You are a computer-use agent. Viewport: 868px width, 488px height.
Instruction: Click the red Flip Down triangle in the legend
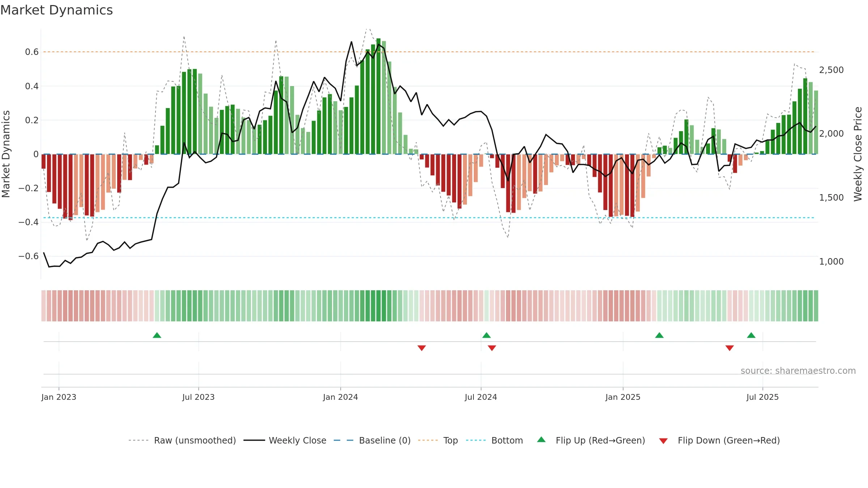coord(663,441)
